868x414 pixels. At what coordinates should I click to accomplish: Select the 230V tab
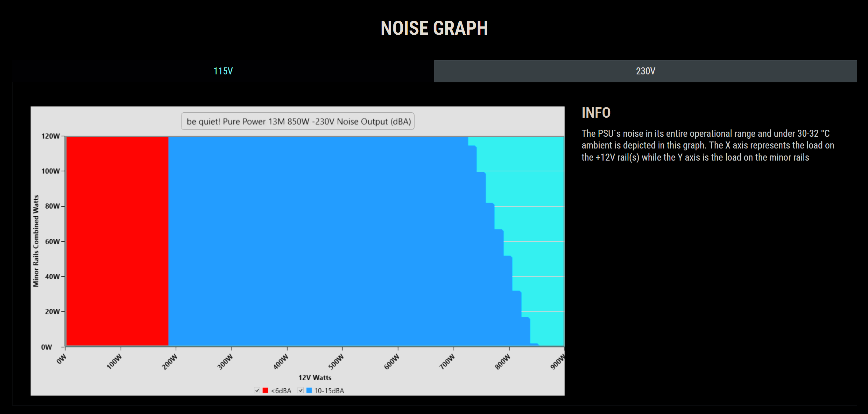(x=645, y=71)
